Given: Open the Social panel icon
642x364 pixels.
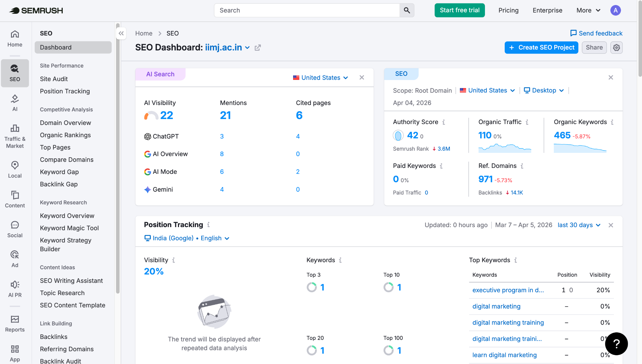Looking at the screenshot, I should [15, 227].
